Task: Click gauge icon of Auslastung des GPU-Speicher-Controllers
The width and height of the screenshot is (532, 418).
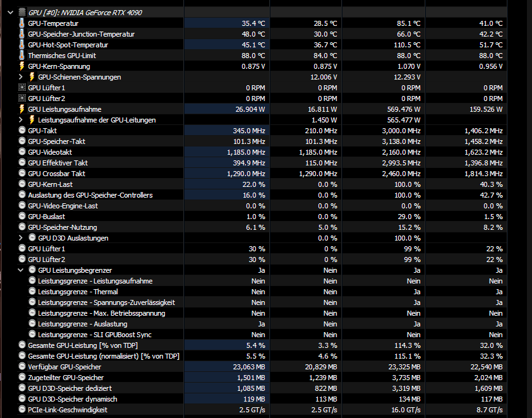Action: (x=22, y=194)
